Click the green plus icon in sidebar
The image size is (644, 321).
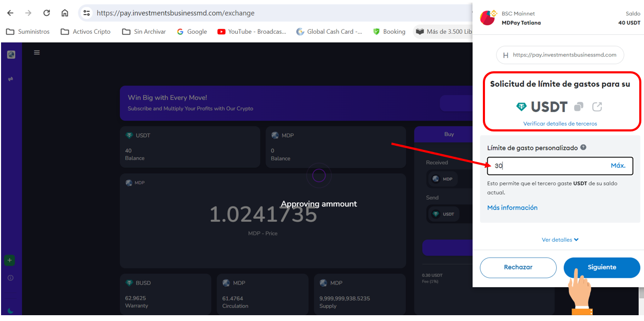(x=10, y=260)
